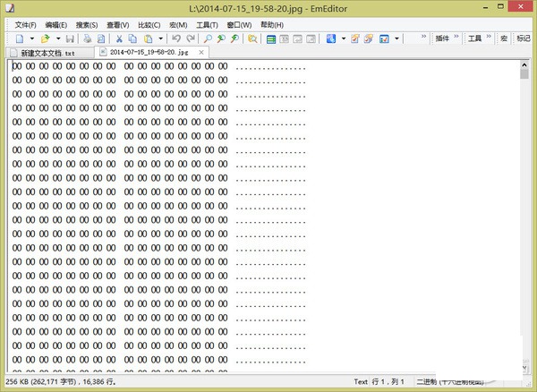Open the 宏(M) menu
Viewport: 537px width, 392px height.
[178, 25]
